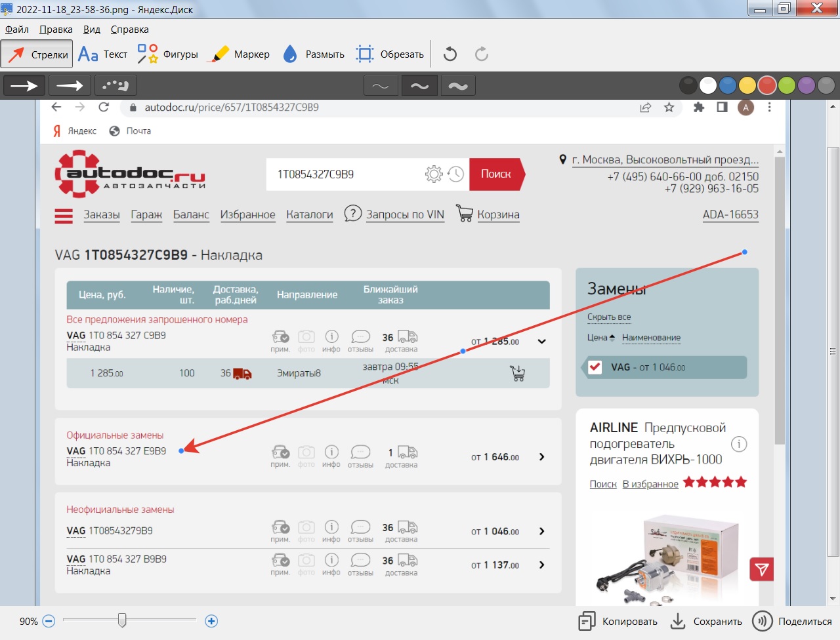
Task: Undo the last edit
Action: (450, 54)
